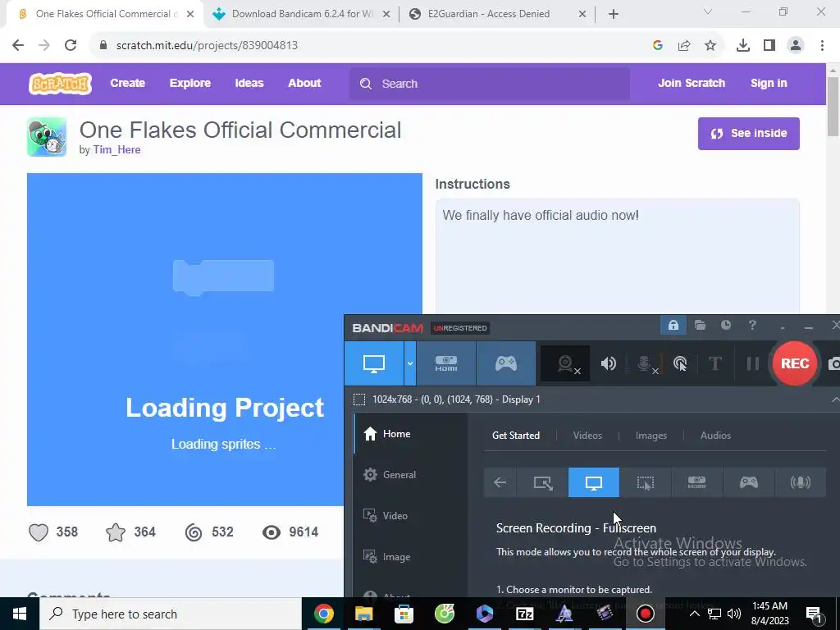Select game recording icon in mode row

pyautogui.click(x=748, y=482)
